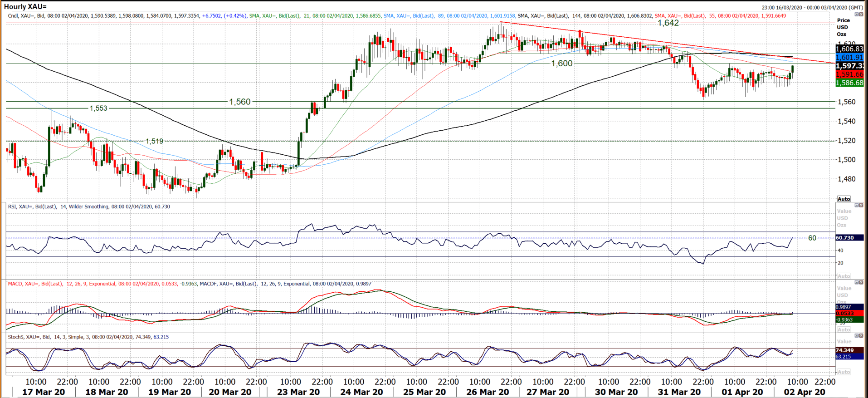Click the 02 Apr 20 date label

point(805,392)
